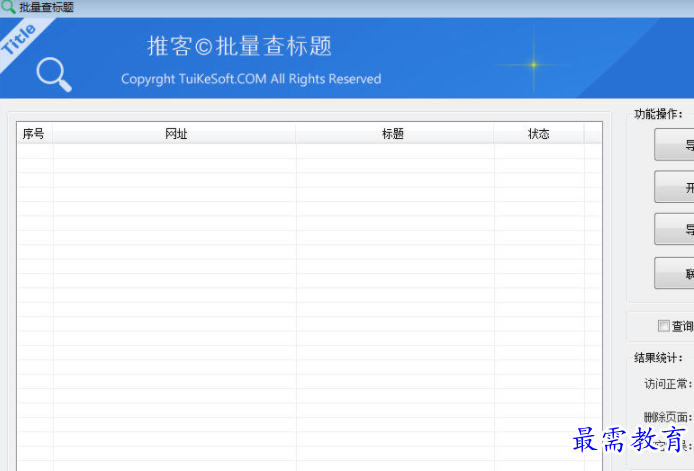
Task: Click the button starting with 联
Action: [x=674, y=273]
